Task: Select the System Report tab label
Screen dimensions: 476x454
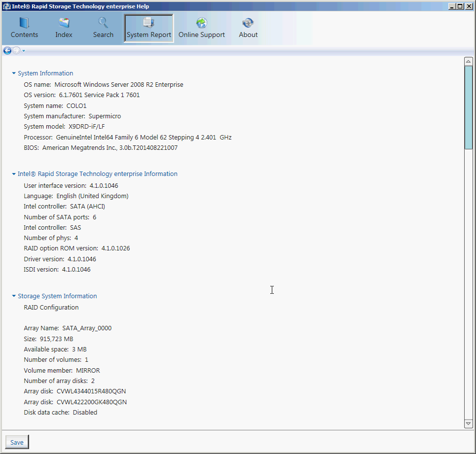Action: click(149, 35)
